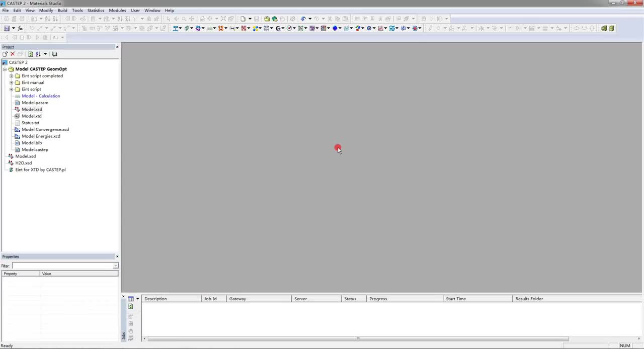The image size is (644, 349).
Task: Close the Jobs panel
Action: [124, 297]
